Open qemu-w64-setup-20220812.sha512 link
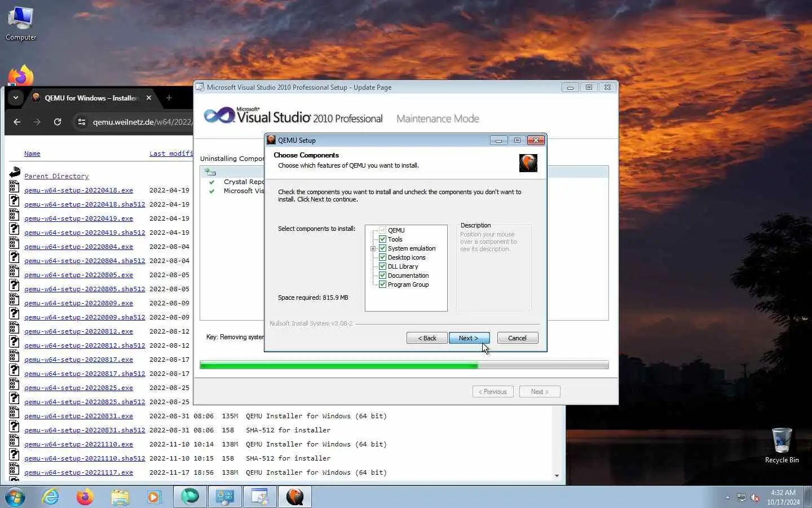 [x=85, y=345]
